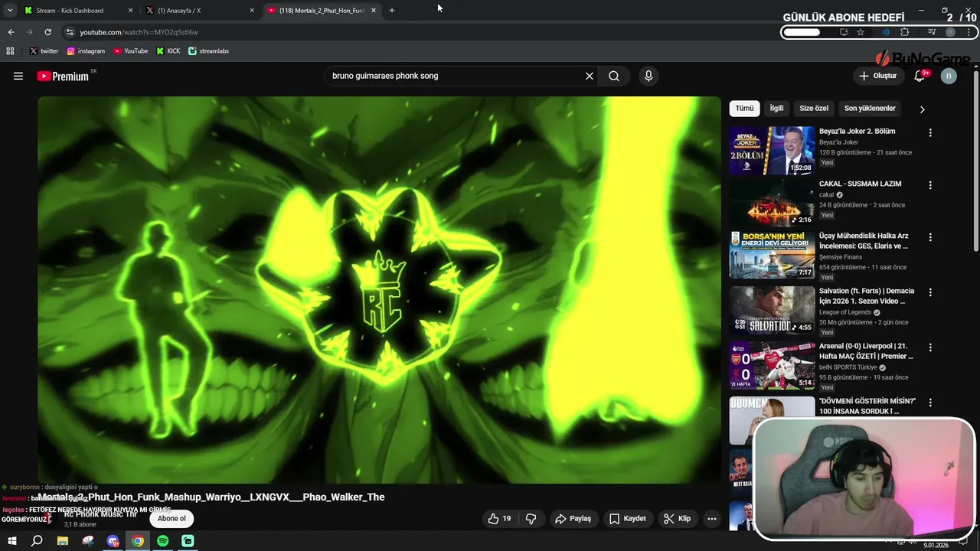Open the streamlabs bookmark
This screenshot has width=980, height=551.
(x=208, y=51)
